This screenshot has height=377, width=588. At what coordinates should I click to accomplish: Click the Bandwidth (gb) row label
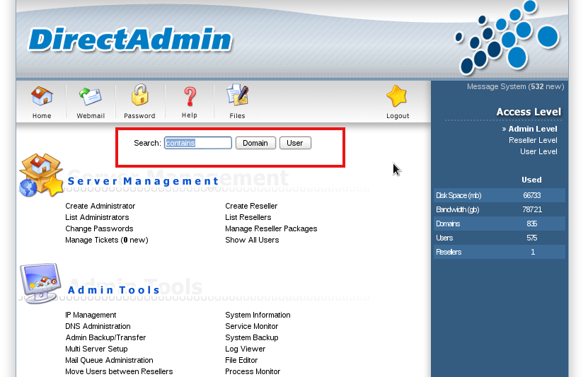coord(458,209)
